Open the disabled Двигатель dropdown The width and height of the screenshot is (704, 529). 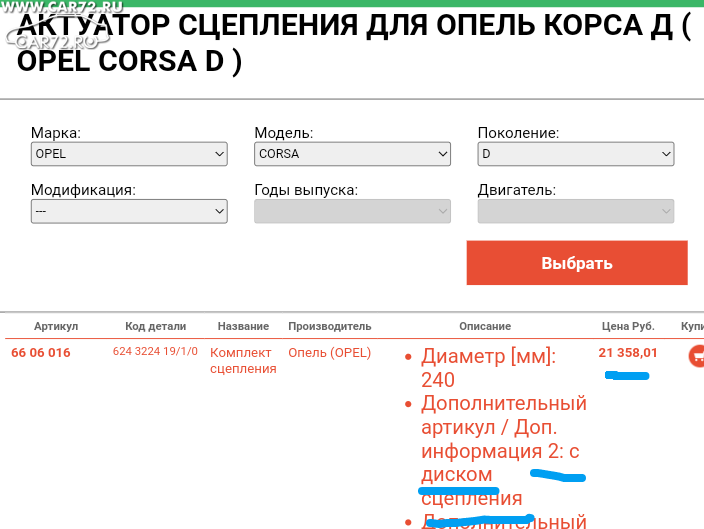coord(576,211)
